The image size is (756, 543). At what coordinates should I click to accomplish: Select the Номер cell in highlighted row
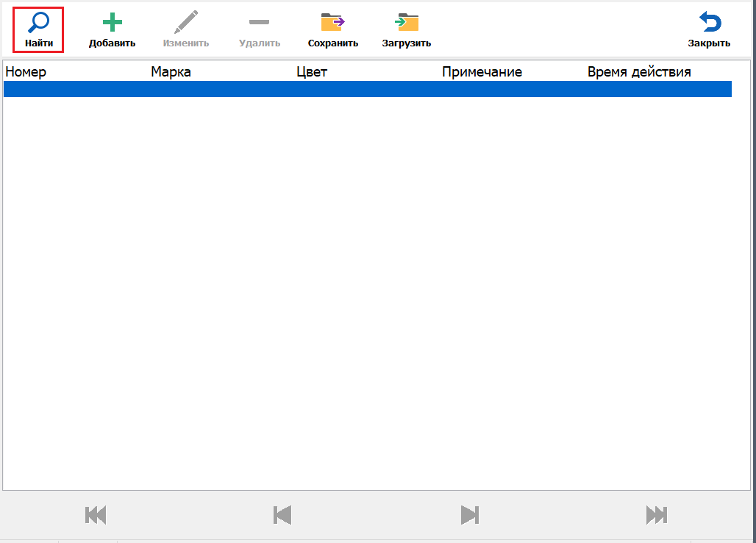[x=74, y=89]
